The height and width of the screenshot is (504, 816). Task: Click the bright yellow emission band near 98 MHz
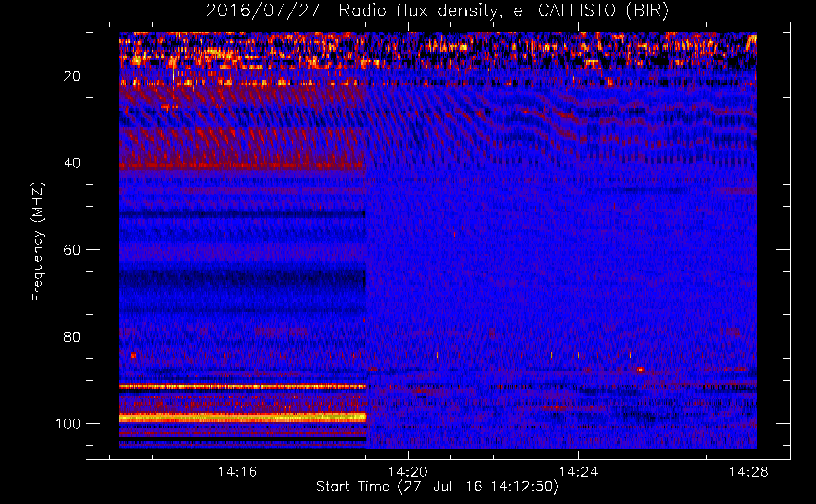click(242, 417)
